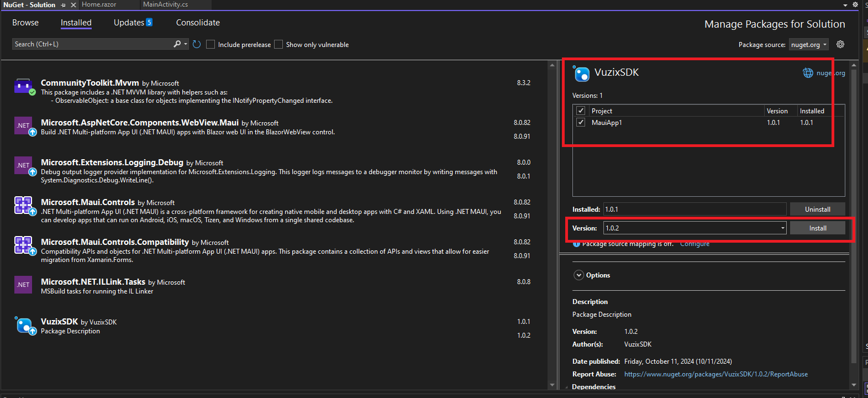Open the document well gear icon
Viewport: 868px width, 398px height.
[x=855, y=4]
